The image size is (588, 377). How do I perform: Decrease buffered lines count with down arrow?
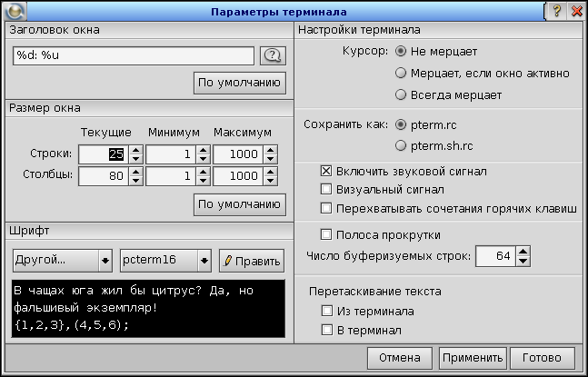click(522, 263)
